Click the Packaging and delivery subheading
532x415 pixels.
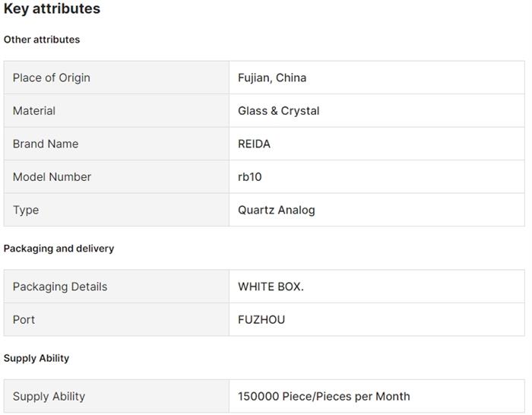pyautogui.click(x=59, y=249)
